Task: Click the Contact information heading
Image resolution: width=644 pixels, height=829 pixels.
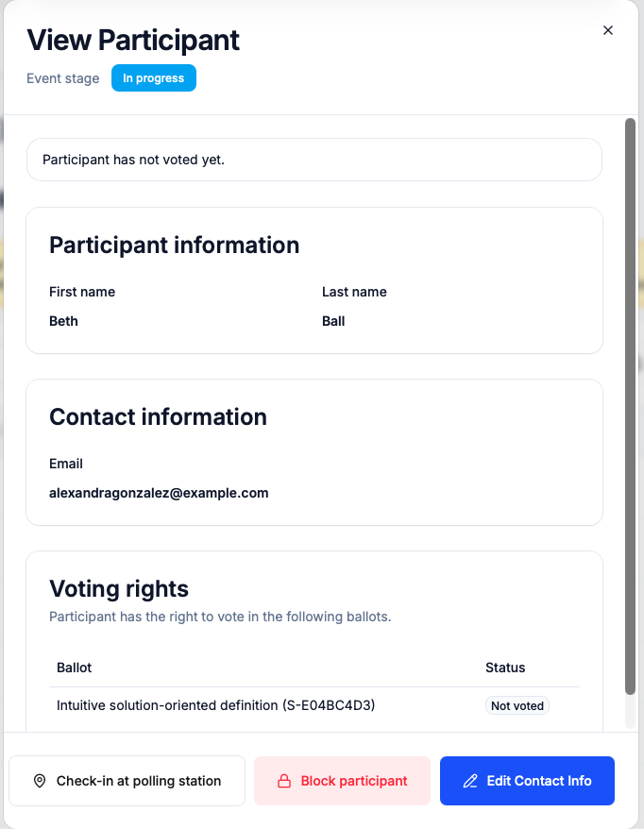Action: pos(158,417)
